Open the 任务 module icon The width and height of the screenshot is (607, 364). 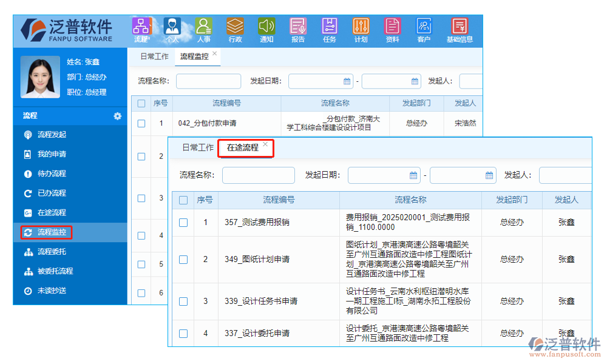click(330, 29)
